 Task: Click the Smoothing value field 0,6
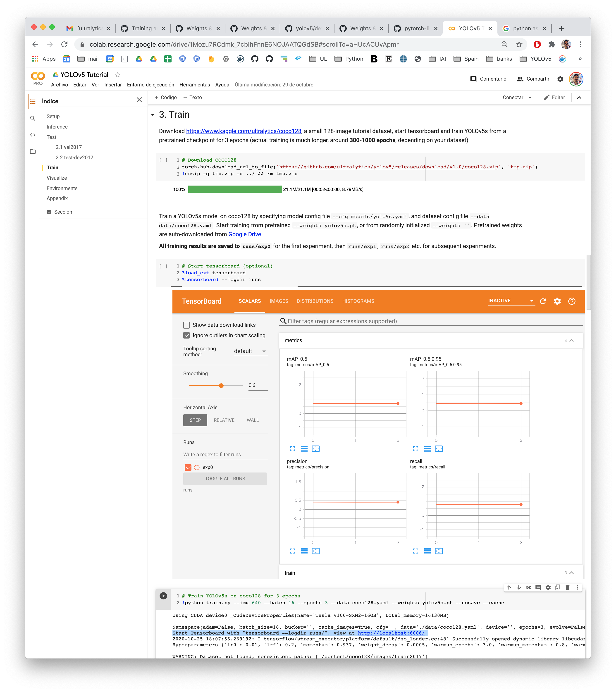(x=258, y=386)
